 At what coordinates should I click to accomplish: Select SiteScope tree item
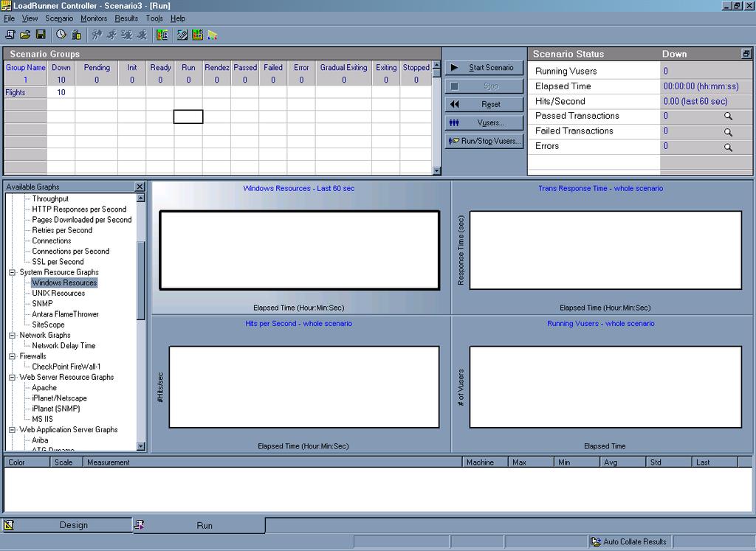pyautogui.click(x=48, y=325)
